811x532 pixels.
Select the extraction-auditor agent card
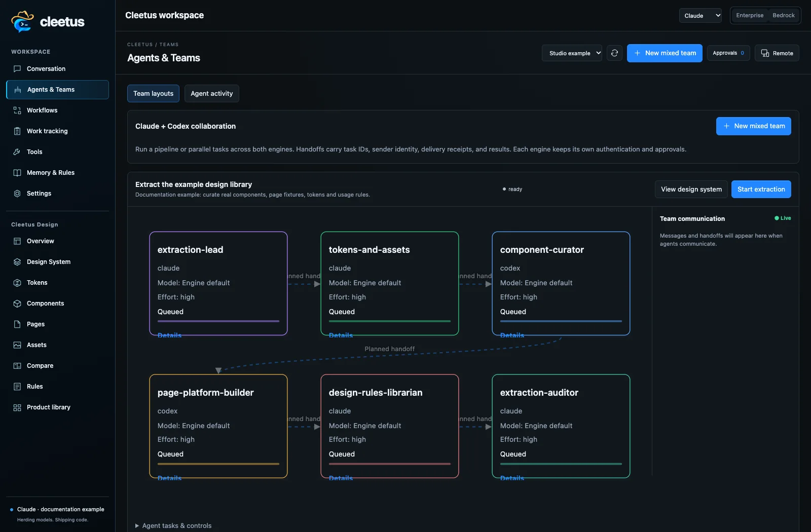561,426
